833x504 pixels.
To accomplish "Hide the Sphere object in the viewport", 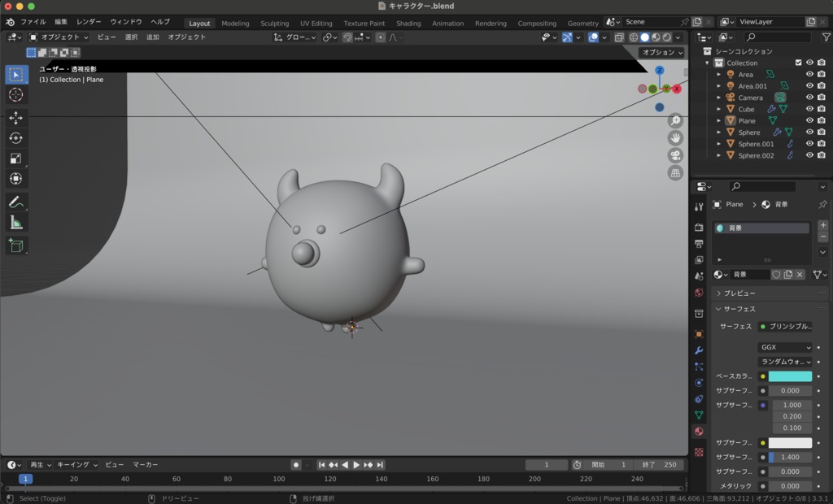I will point(809,132).
